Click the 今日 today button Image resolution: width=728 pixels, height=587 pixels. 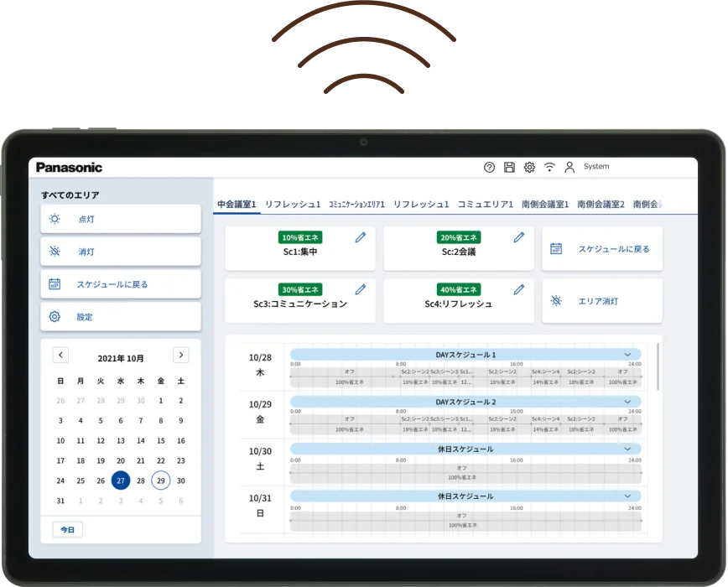click(68, 529)
